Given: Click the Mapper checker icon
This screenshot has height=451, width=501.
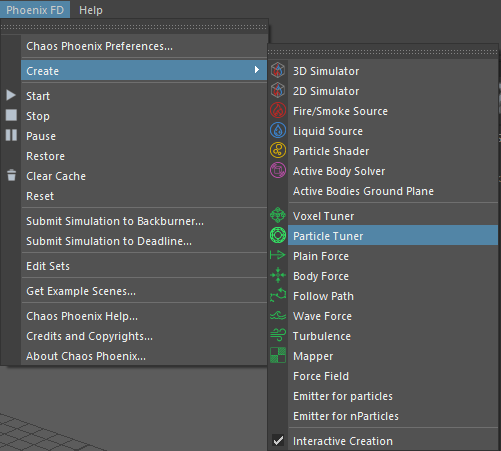Looking at the screenshot, I should (x=278, y=355).
